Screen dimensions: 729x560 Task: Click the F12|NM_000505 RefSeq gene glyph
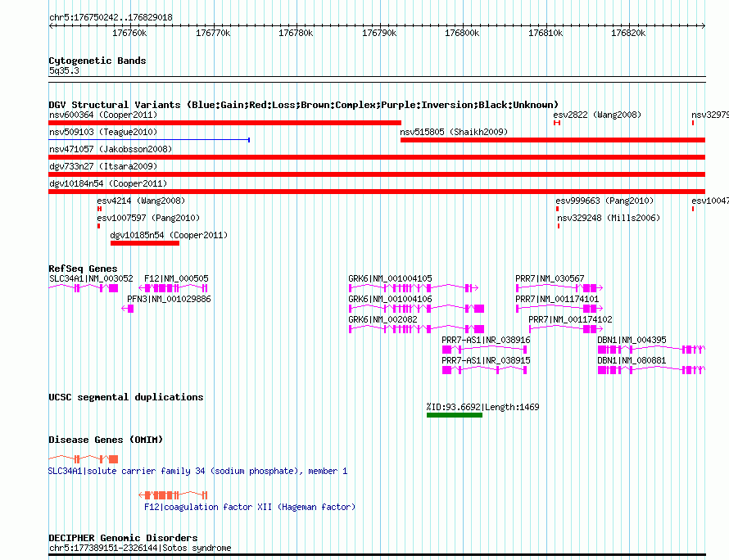[173, 288]
